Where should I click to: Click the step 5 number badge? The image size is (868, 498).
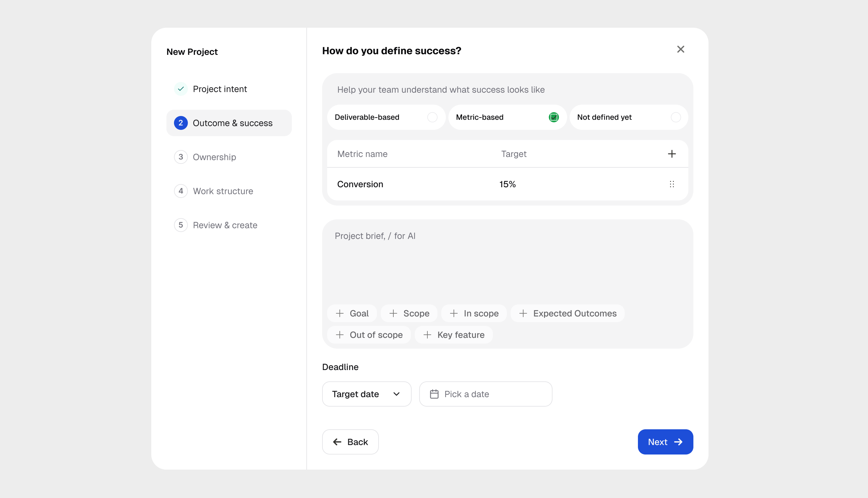[x=181, y=225]
